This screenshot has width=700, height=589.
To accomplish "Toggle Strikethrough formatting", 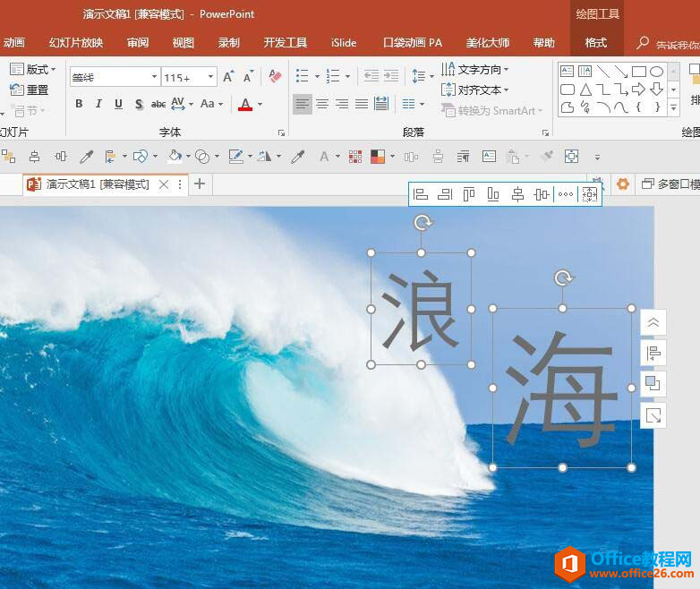I will pos(158,104).
